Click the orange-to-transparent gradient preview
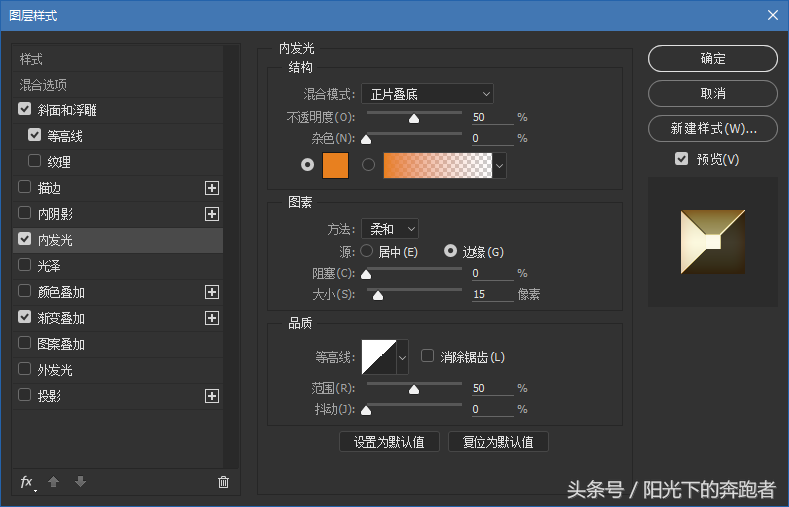This screenshot has width=789, height=507. [x=438, y=165]
